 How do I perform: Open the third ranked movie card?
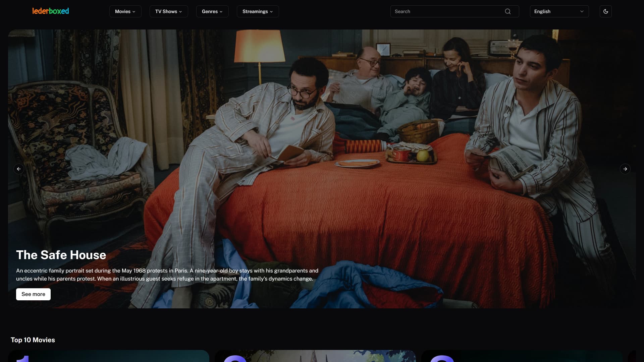[x=522, y=356]
